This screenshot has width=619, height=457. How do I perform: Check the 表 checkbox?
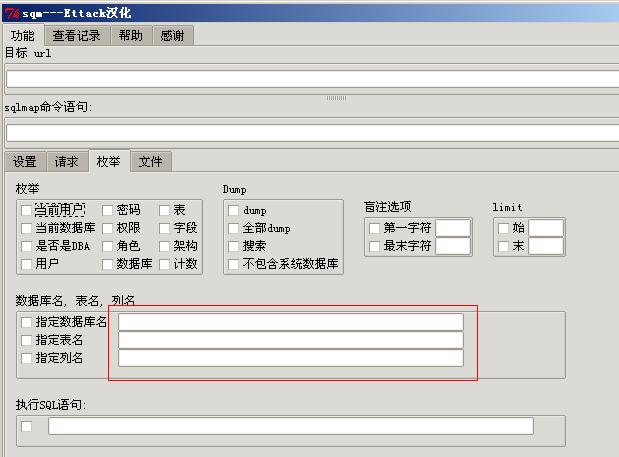tap(165, 210)
